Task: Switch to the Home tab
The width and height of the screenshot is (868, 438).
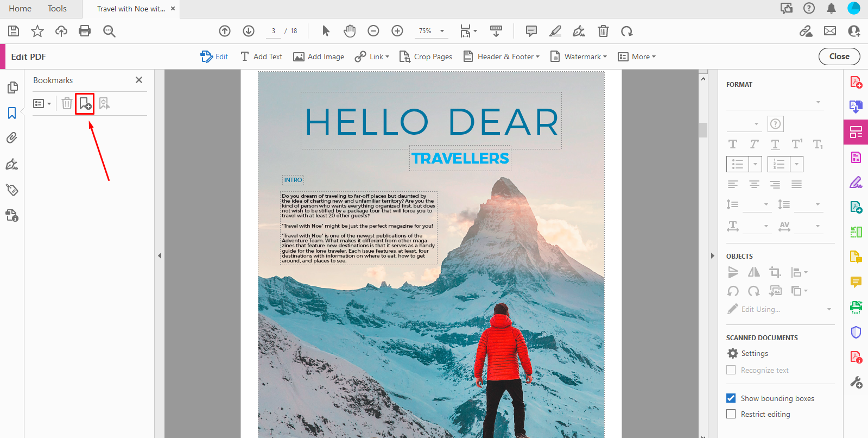Action: click(x=20, y=9)
